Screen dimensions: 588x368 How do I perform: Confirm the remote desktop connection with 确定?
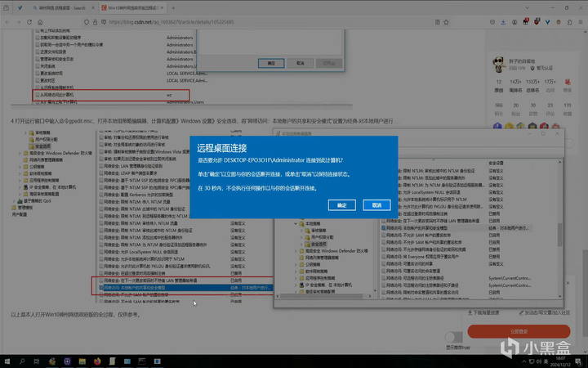(x=341, y=205)
